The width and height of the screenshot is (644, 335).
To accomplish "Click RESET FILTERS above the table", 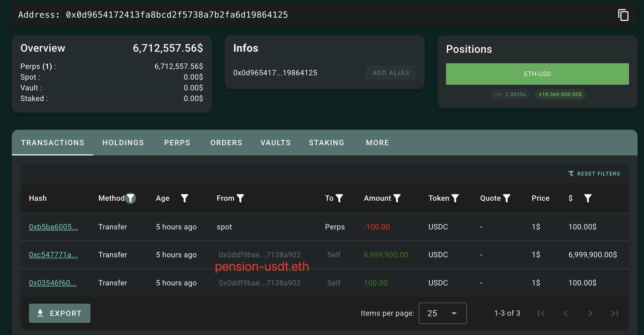I will point(594,174).
